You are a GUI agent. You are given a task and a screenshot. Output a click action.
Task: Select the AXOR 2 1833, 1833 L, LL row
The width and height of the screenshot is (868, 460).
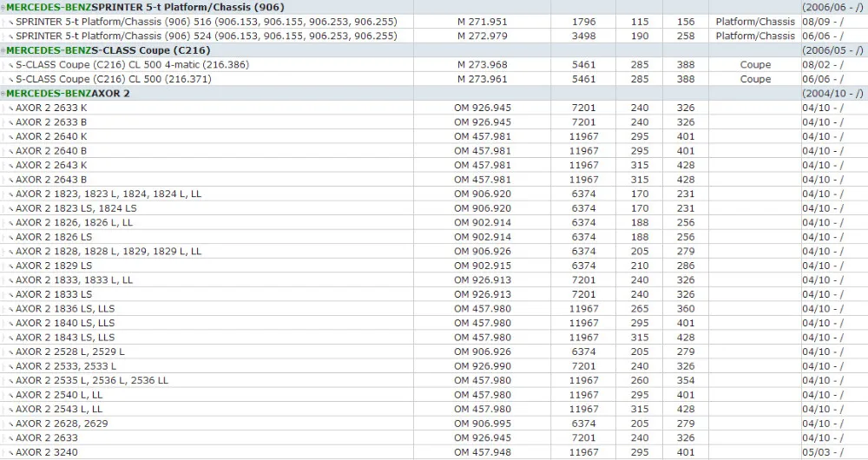74,280
